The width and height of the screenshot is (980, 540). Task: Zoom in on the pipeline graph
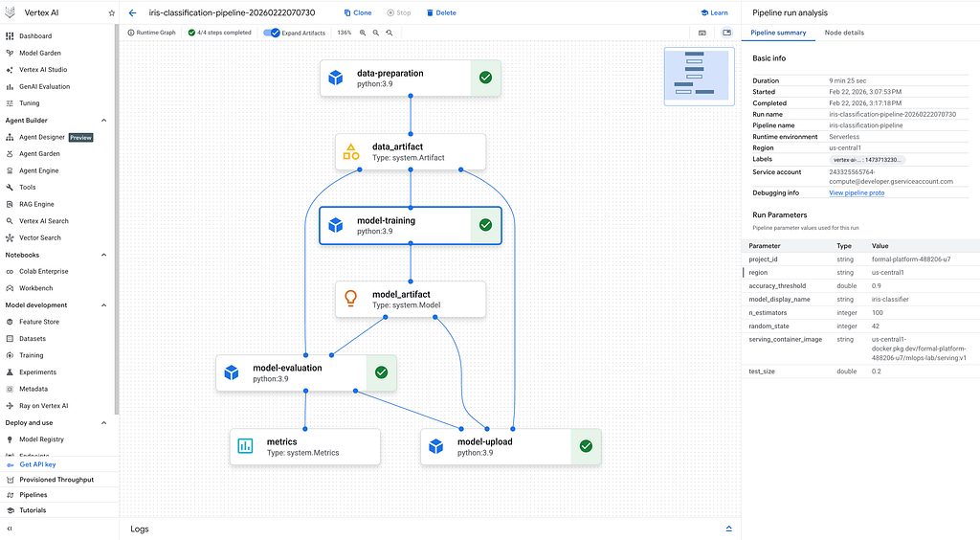(363, 33)
